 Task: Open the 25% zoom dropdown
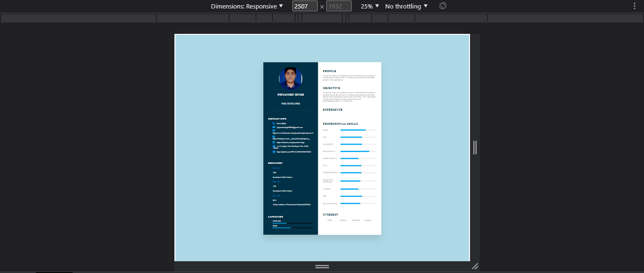[x=370, y=6]
